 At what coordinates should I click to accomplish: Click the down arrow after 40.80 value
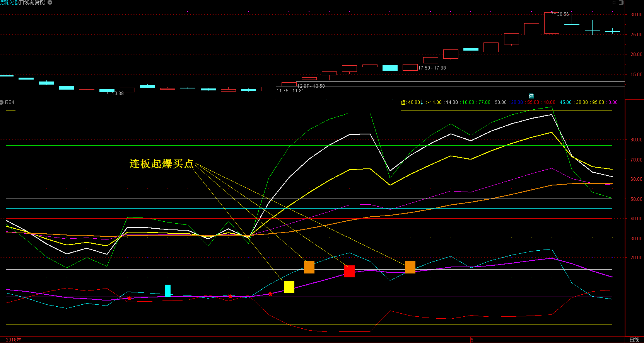(x=422, y=102)
